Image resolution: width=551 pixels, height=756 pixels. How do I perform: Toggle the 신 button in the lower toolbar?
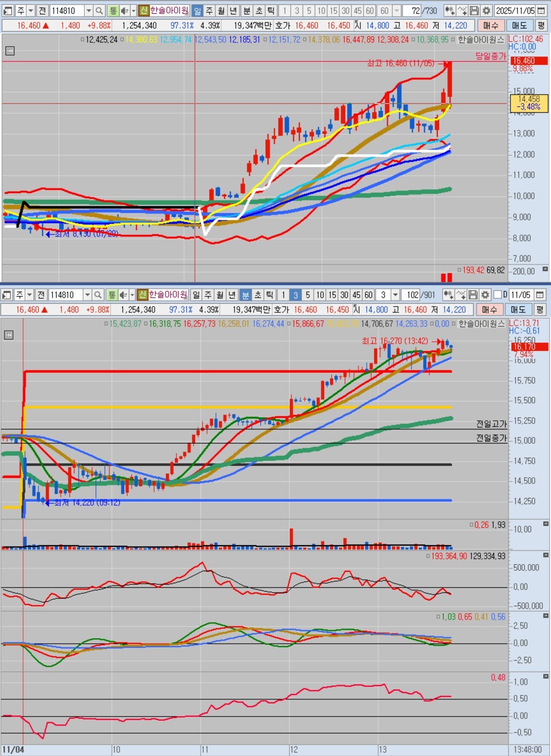pos(142,295)
